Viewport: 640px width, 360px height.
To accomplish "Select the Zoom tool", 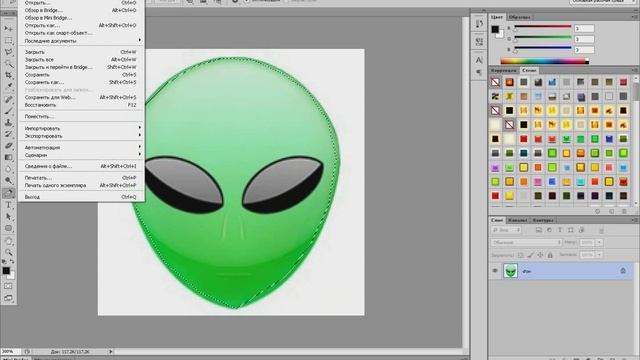I will point(8,252).
